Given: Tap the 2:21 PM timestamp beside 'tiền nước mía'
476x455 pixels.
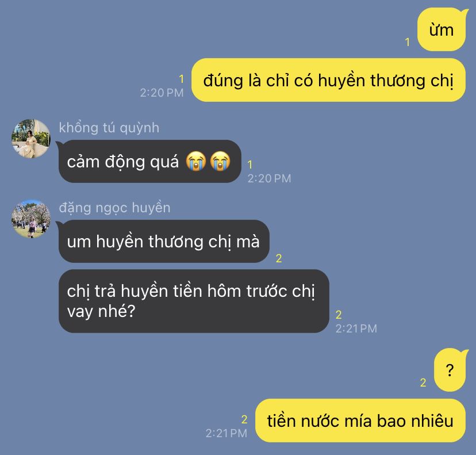Looking at the screenshot, I should pyautogui.click(x=226, y=434).
